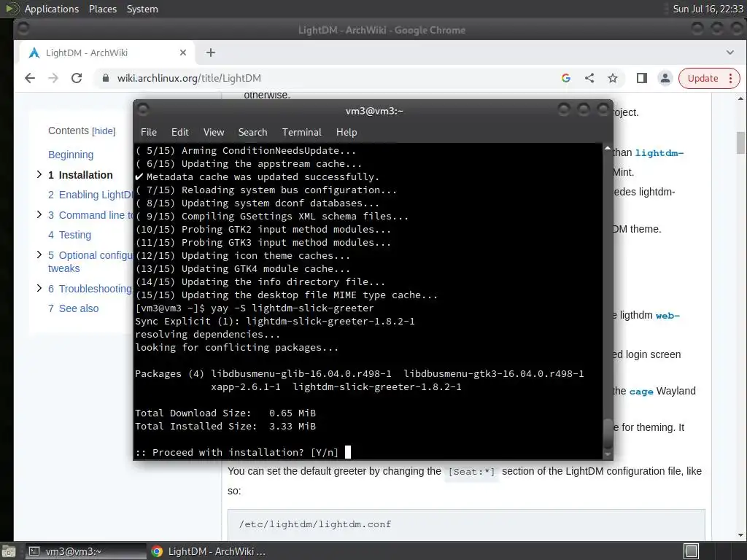Open the Chrome profile avatar
This screenshot has height=560, width=747.
pyautogui.click(x=665, y=78)
